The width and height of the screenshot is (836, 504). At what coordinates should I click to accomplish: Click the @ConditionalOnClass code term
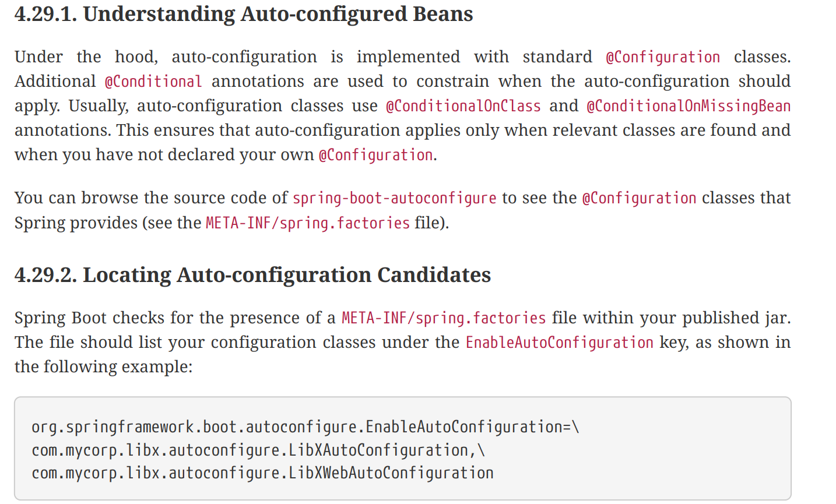[463, 106]
